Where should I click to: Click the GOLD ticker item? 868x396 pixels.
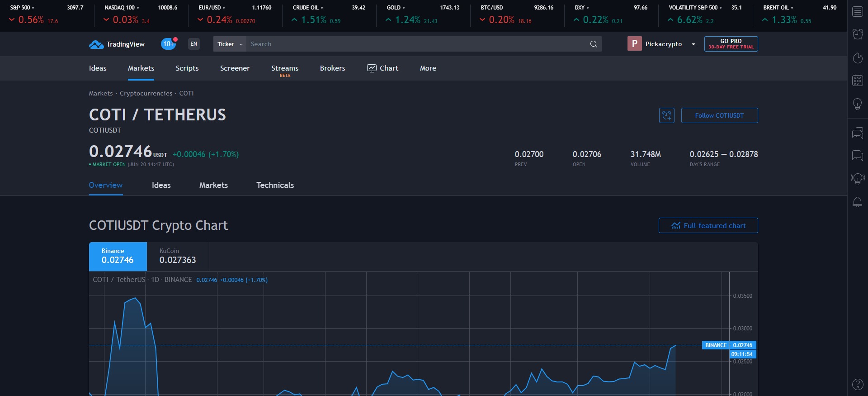pyautogui.click(x=423, y=14)
